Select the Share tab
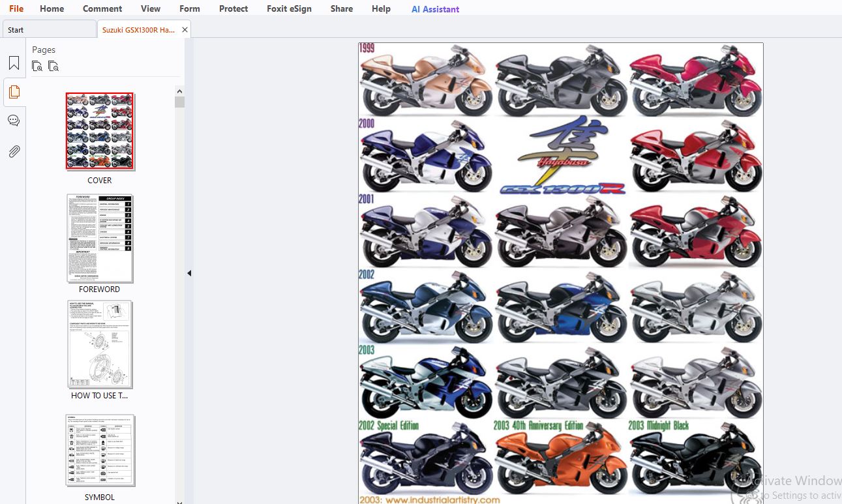 342,8
